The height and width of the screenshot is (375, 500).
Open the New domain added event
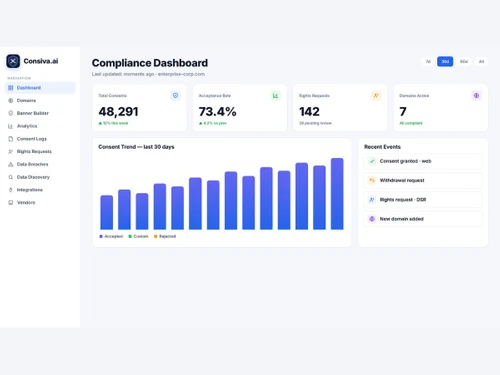[423, 219]
